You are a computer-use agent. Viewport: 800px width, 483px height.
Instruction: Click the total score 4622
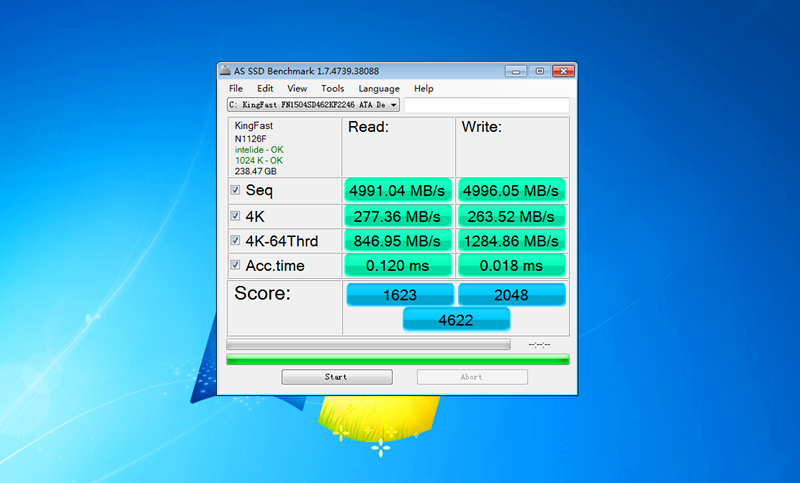(x=456, y=320)
